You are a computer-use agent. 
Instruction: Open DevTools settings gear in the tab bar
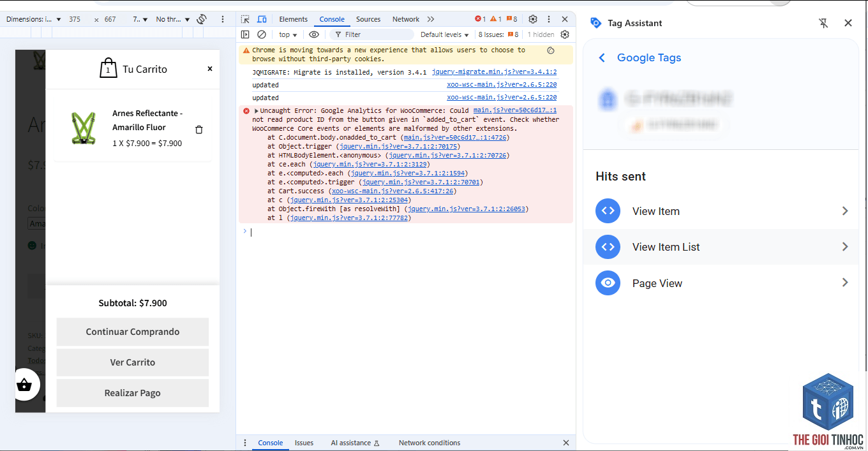(x=533, y=19)
